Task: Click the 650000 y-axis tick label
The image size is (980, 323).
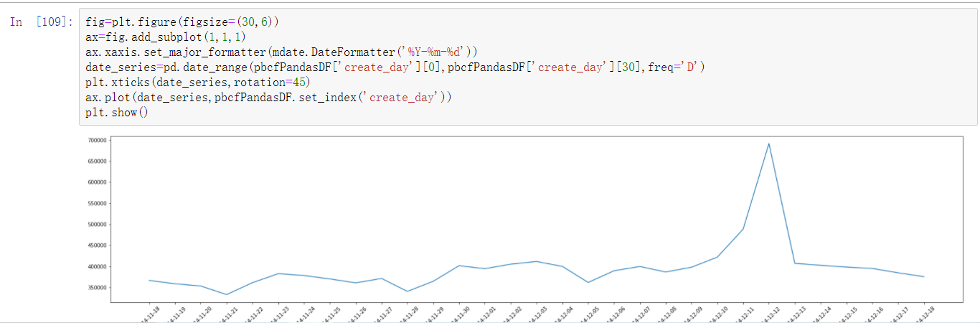Action: click(x=98, y=161)
